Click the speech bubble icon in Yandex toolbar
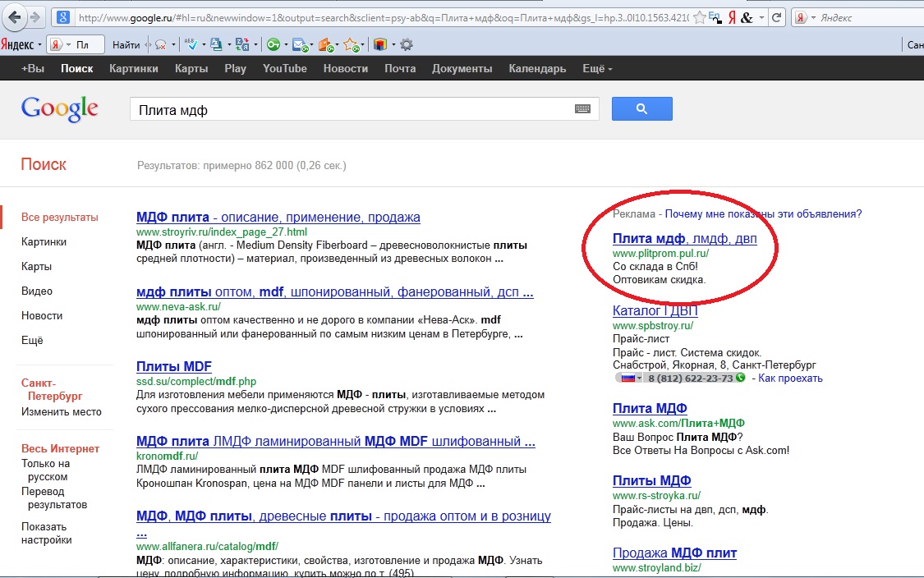This screenshot has height=578, width=924. (160, 45)
